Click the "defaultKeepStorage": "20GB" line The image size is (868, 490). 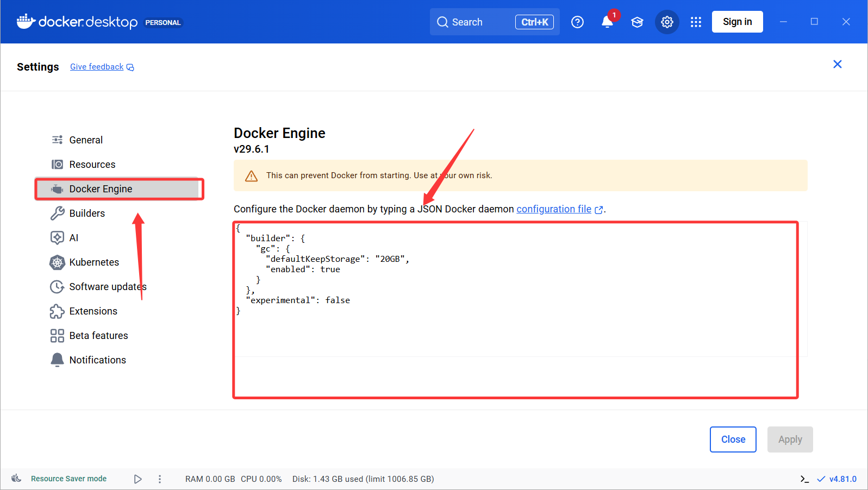(338, 259)
